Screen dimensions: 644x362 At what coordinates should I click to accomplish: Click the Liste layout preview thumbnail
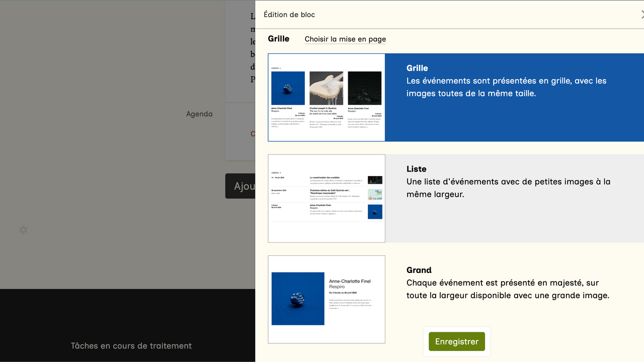tap(327, 198)
